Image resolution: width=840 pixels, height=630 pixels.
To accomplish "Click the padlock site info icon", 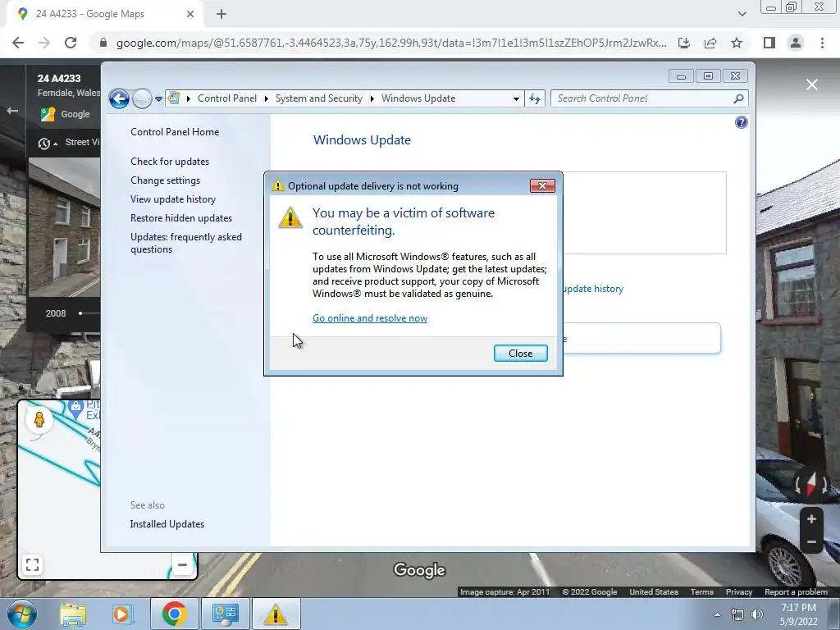I will (x=103, y=43).
